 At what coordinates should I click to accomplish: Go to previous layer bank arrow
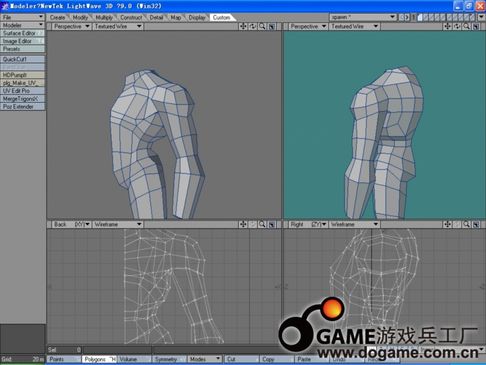click(x=401, y=17)
